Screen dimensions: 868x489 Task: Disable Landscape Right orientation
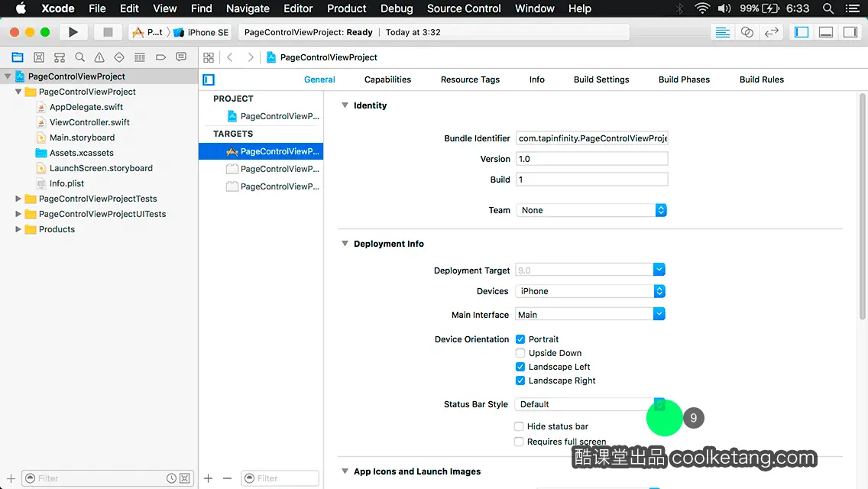point(520,381)
